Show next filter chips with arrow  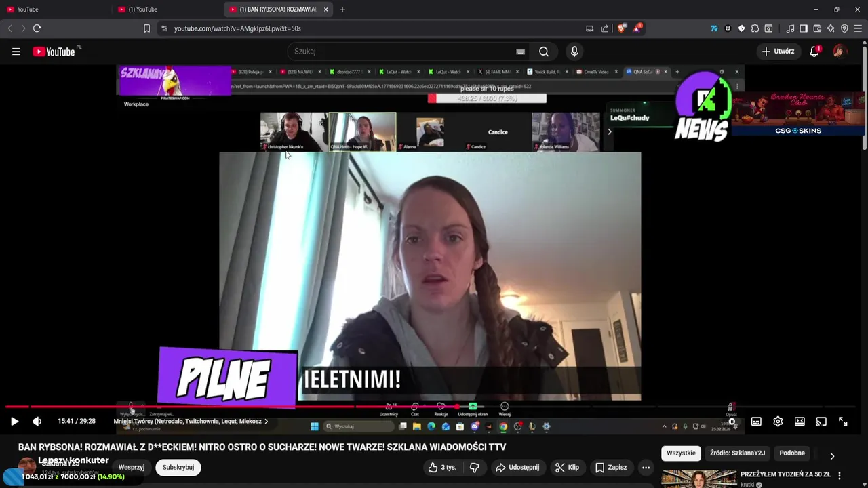[x=832, y=455]
